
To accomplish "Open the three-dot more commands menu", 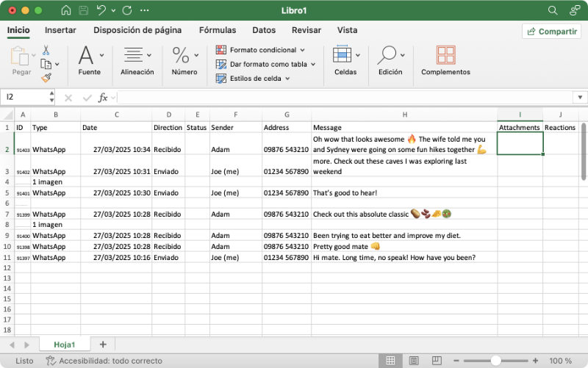I will 144,10.
